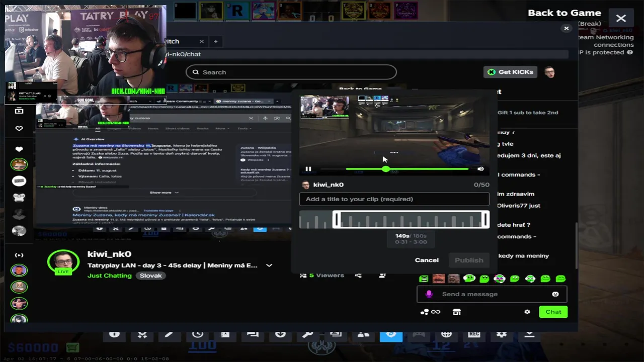Click the live broadcast icon in sidebar

19,255
